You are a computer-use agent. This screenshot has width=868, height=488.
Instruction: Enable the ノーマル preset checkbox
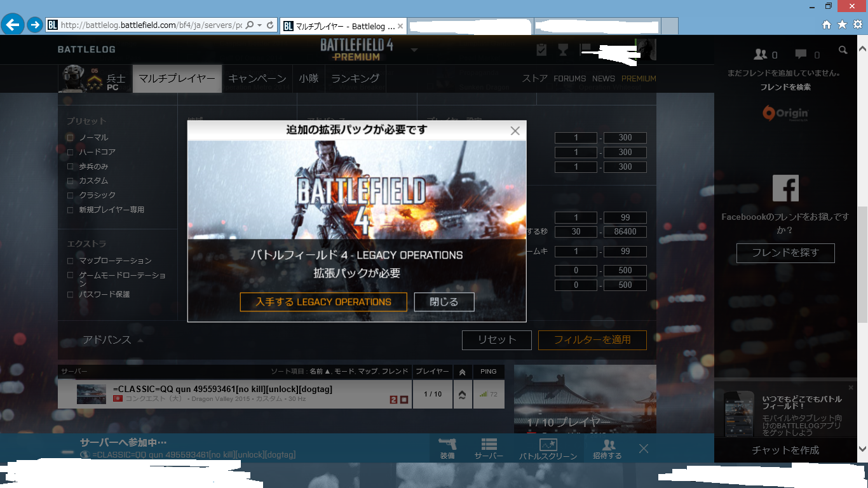click(71, 137)
